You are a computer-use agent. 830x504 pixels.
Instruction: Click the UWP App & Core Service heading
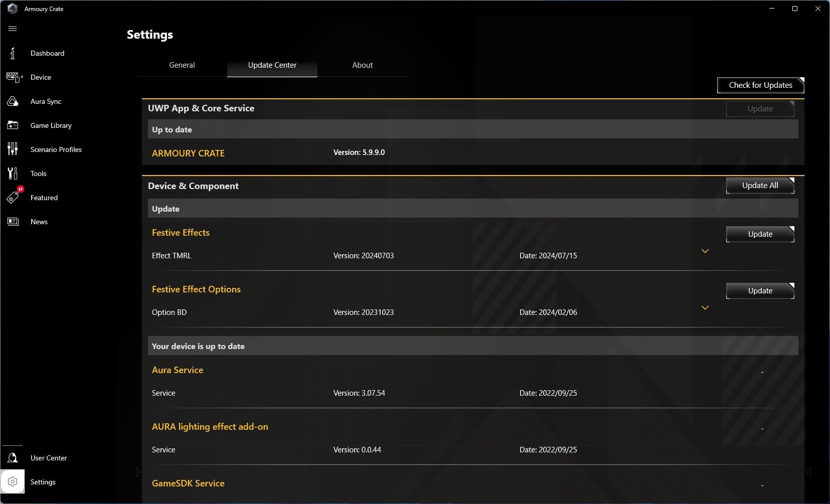click(201, 108)
